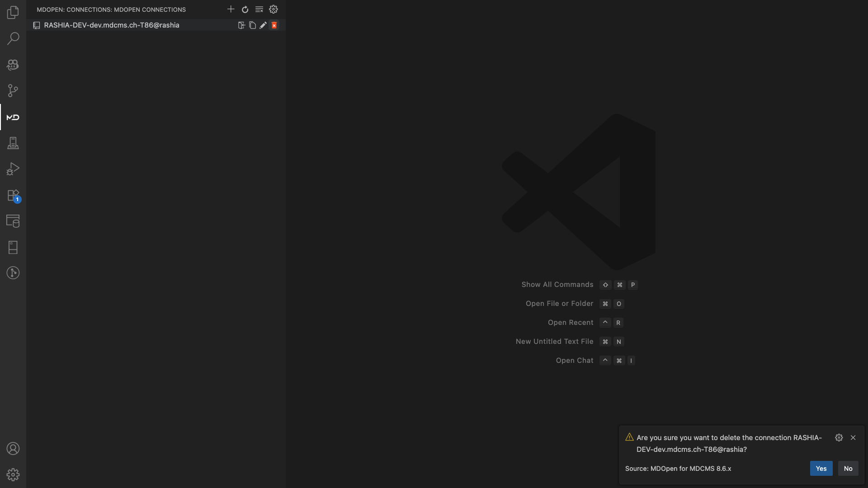This screenshot has width=868, height=488.
Task: Add a new MDOpen connection
Action: (x=231, y=9)
